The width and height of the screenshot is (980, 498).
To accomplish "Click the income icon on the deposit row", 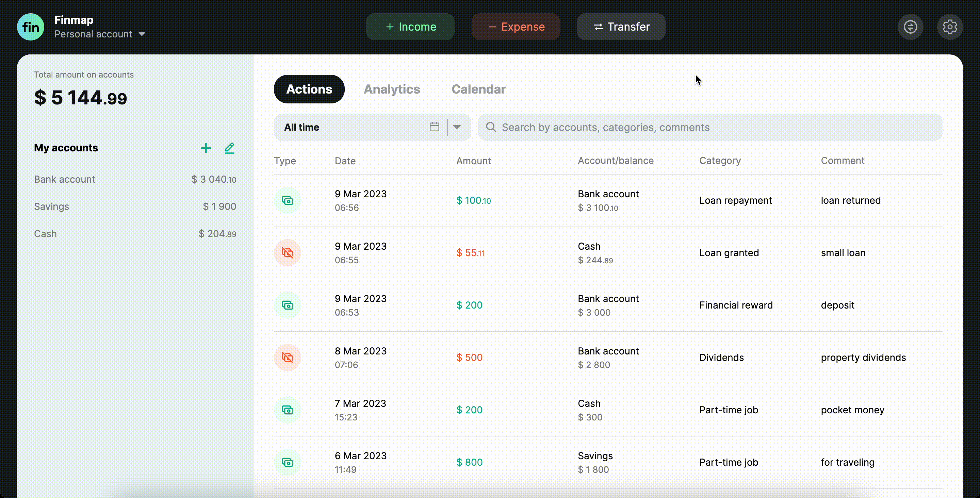I will coord(288,305).
